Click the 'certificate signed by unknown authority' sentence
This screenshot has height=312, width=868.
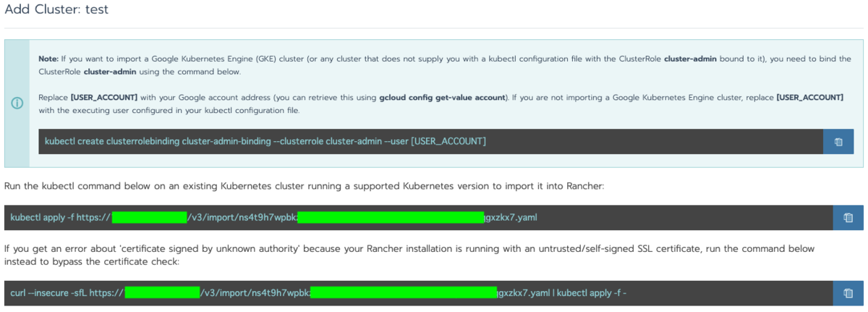[x=409, y=254]
